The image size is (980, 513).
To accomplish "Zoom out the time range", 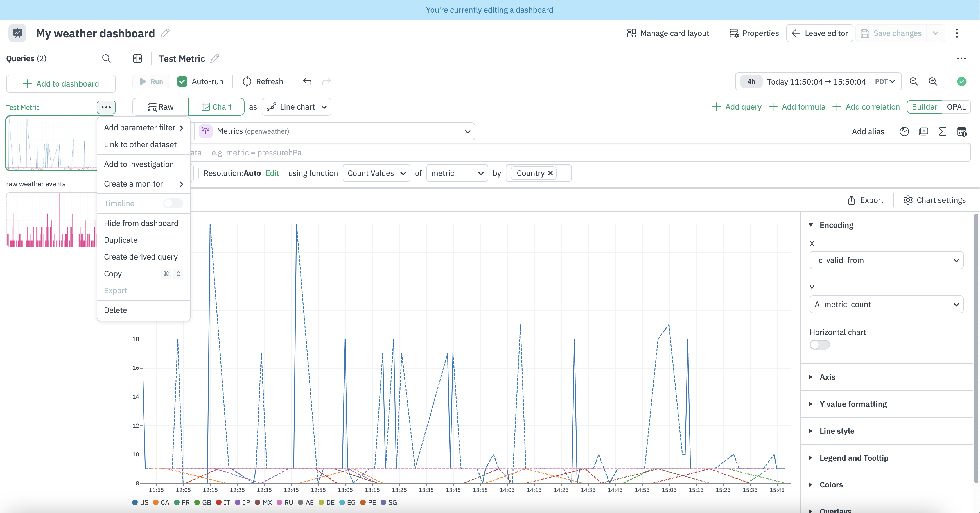I will [913, 81].
